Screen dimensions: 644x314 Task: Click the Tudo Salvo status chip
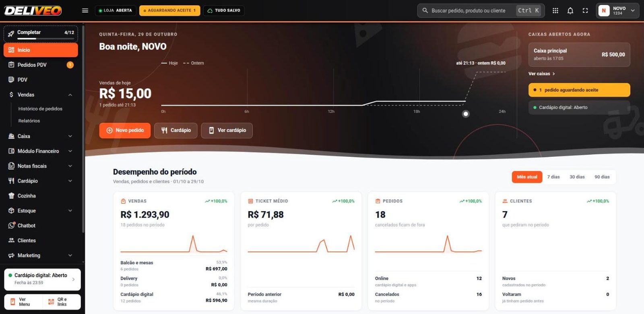click(x=224, y=10)
